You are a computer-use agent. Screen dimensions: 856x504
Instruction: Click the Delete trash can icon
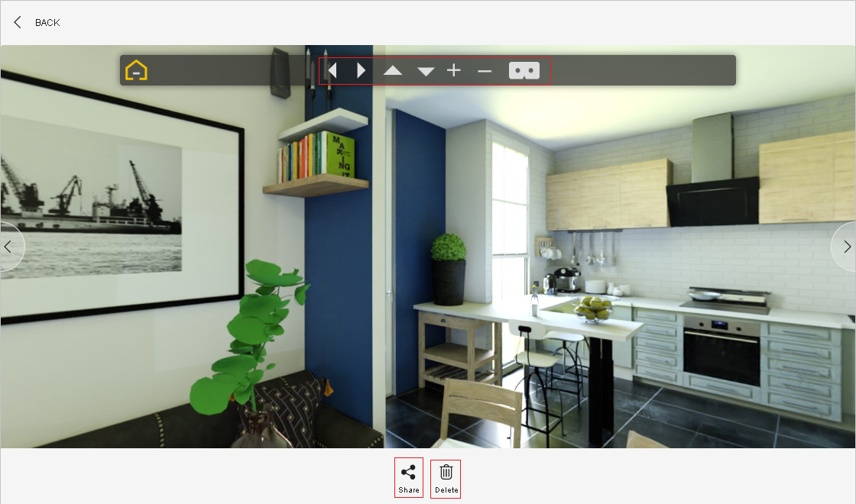tap(446, 473)
